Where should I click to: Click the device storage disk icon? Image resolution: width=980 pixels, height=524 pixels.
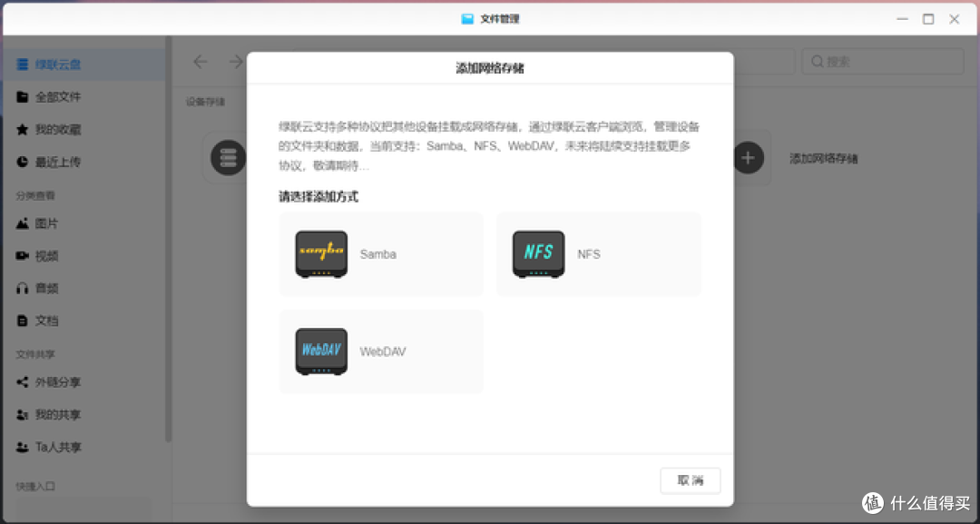click(228, 158)
